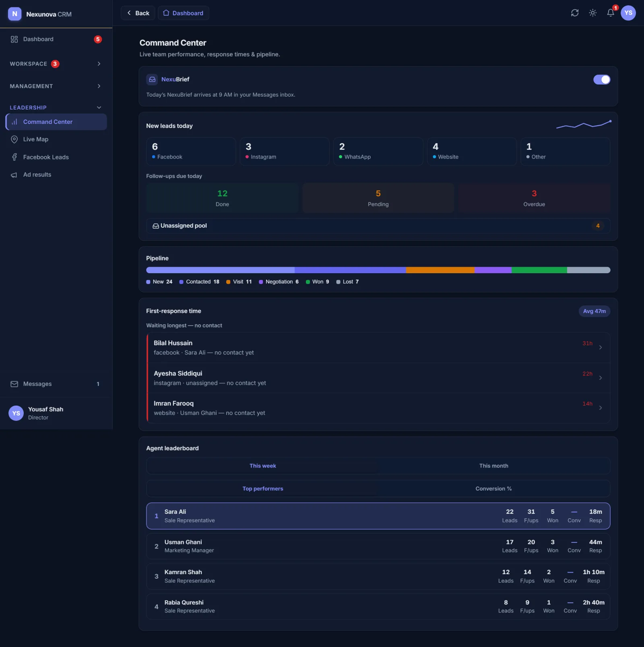
Task: Open Messages in the sidebar
Action: click(x=56, y=384)
